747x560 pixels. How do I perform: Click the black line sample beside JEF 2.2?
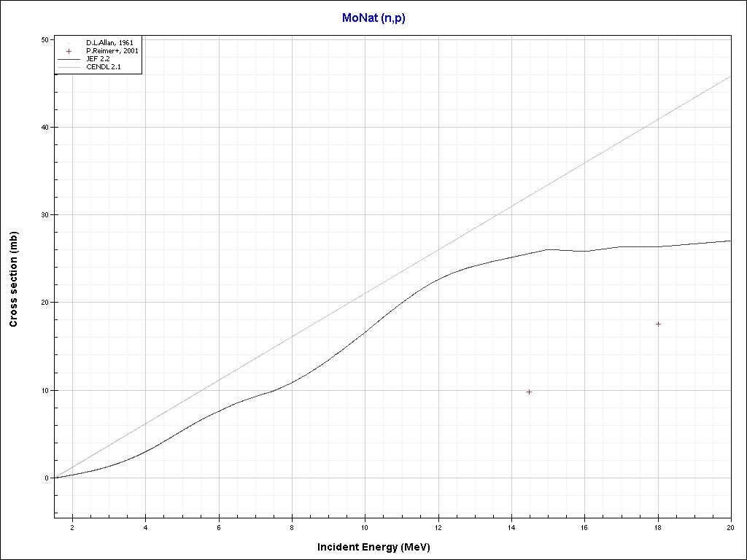tap(69, 59)
